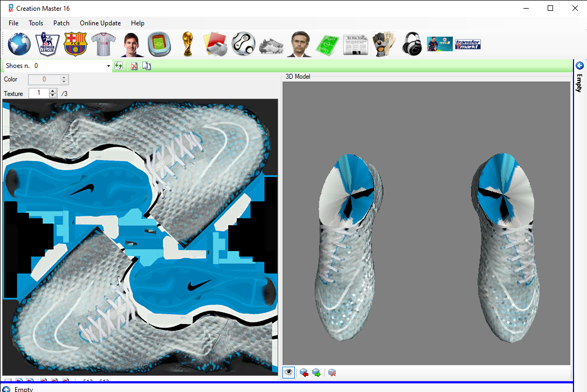Open the League editor Premier League icon
The height and width of the screenshot is (392, 587).
tap(47, 44)
